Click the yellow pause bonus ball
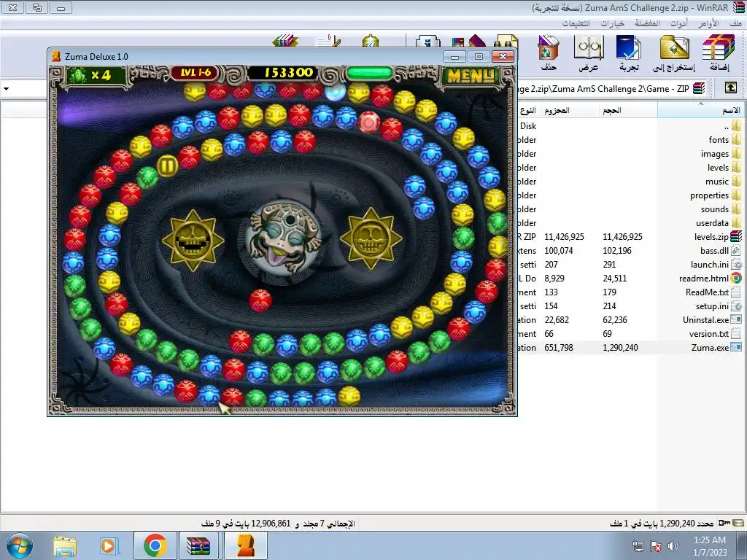 coord(168,166)
